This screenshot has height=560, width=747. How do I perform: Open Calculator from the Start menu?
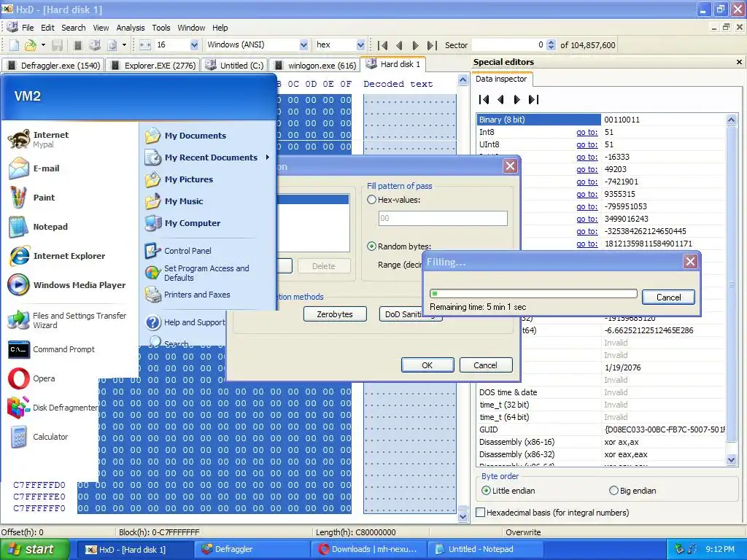pos(38,437)
